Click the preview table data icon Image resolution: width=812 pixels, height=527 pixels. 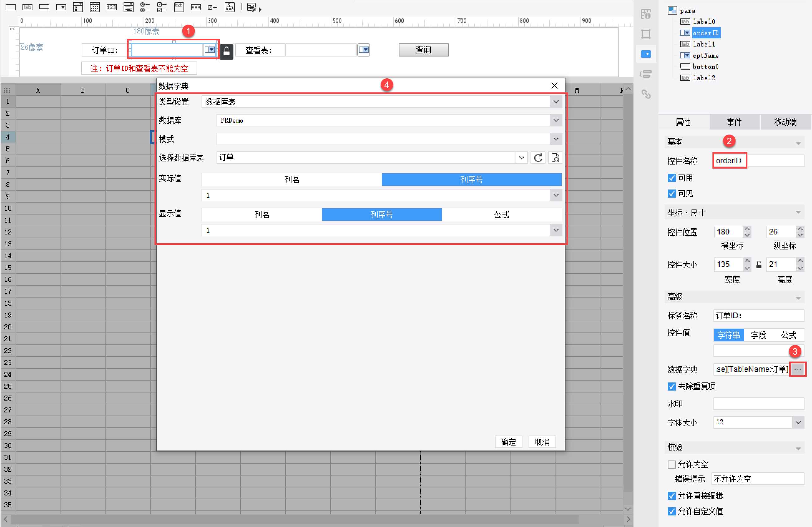tap(555, 158)
